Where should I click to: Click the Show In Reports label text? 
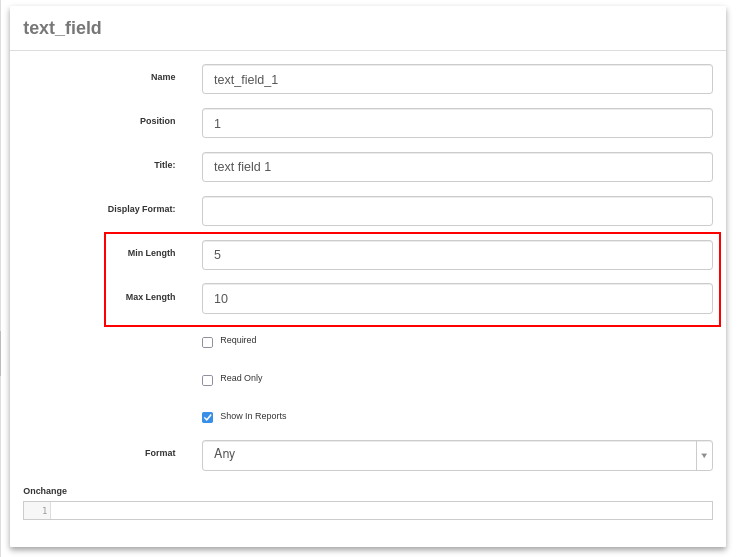coord(253,416)
